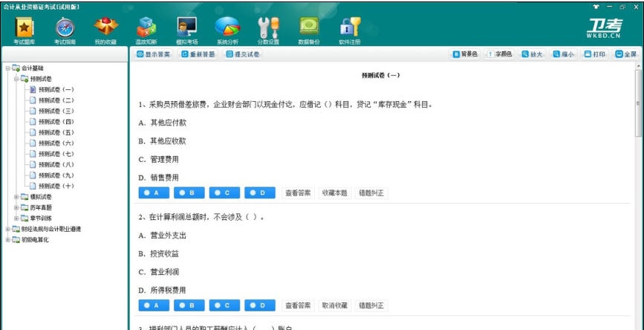Select answer C for question 1
Viewport: 644px width, 330px height.
[x=224, y=192]
